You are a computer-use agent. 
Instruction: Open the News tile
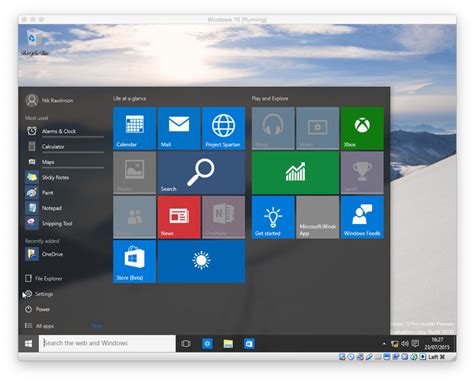[179, 217]
